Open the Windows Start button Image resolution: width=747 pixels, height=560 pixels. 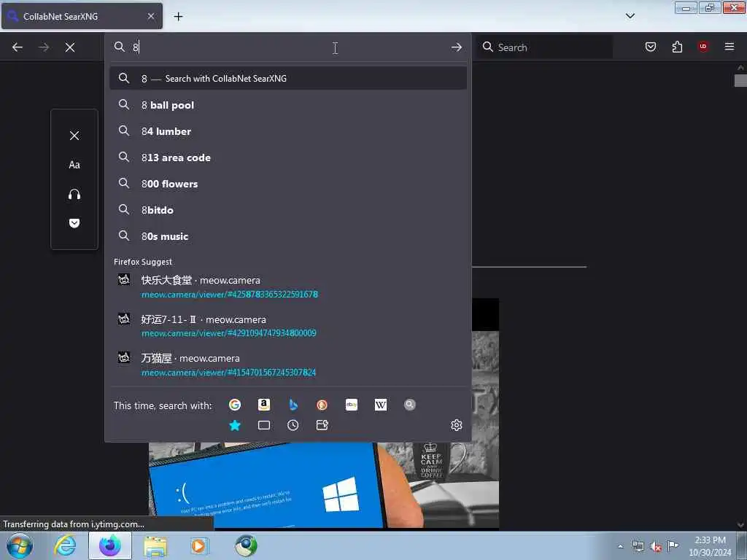click(20, 546)
